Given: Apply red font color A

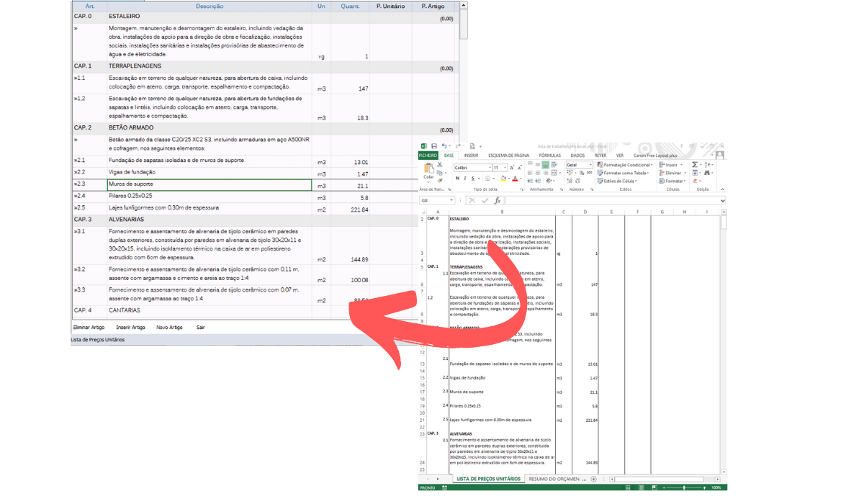Looking at the screenshot, I should pyautogui.click(x=515, y=179).
